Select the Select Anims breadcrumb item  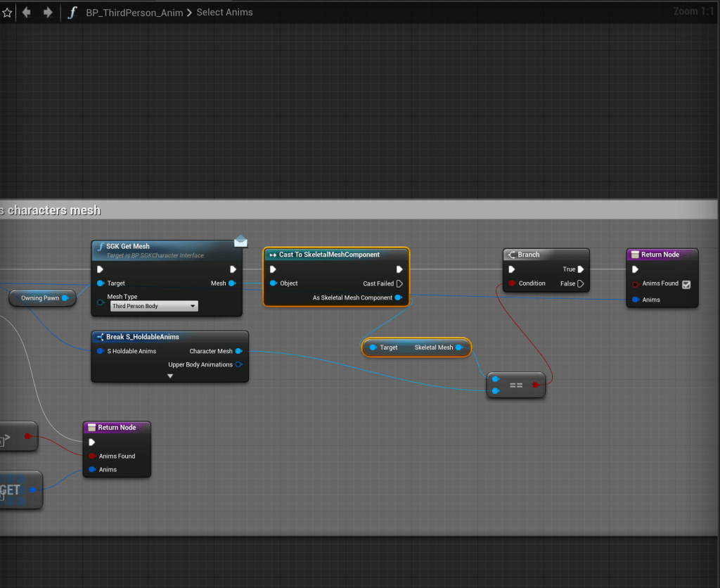tap(224, 13)
